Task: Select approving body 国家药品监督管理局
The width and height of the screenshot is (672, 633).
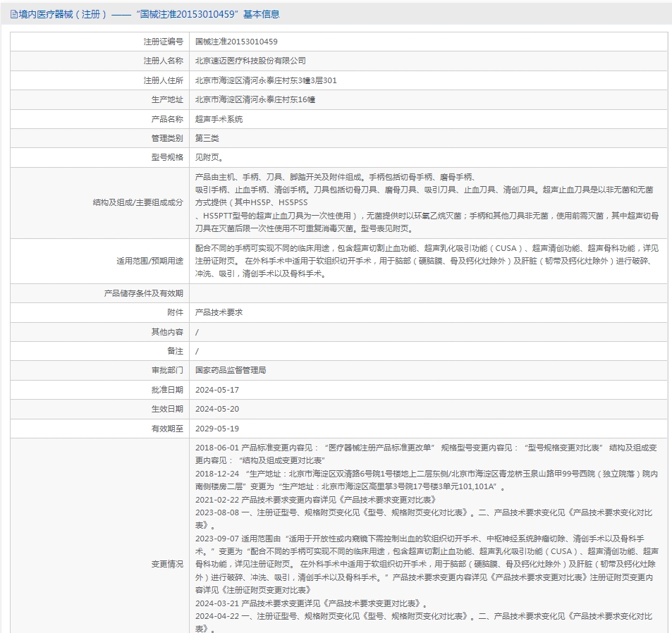Action: [x=231, y=370]
